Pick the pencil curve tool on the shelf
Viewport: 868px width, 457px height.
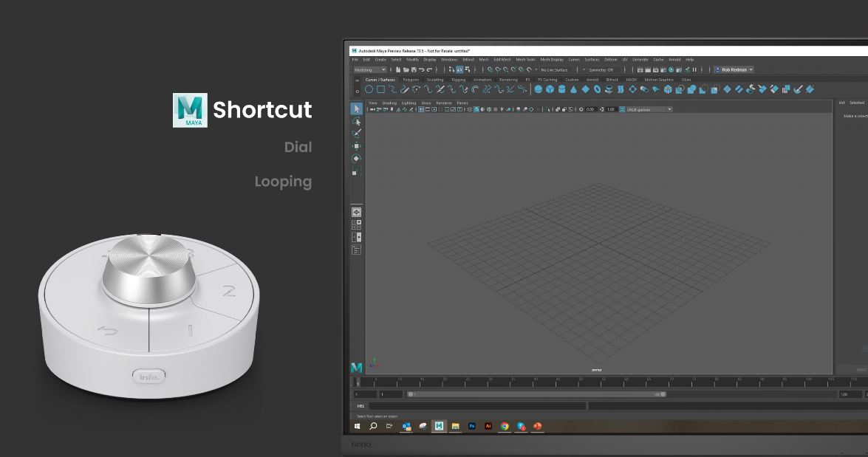tap(405, 89)
